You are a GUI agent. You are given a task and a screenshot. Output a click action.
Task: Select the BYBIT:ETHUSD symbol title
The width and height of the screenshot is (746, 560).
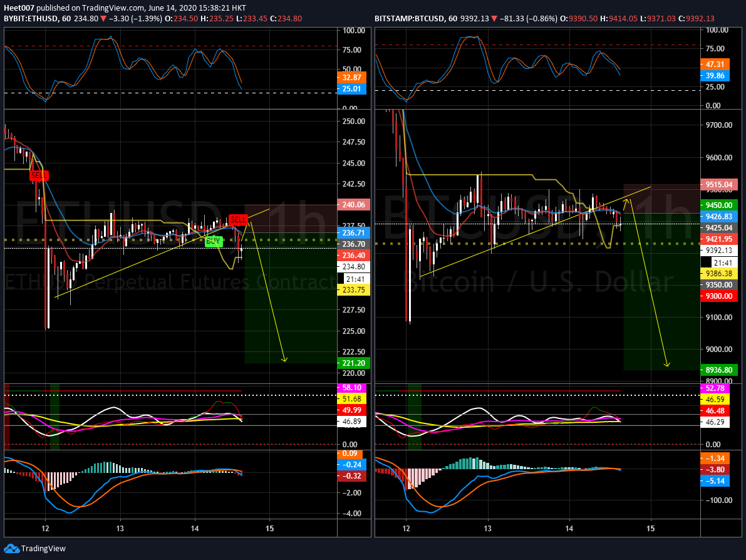coord(31,19)
